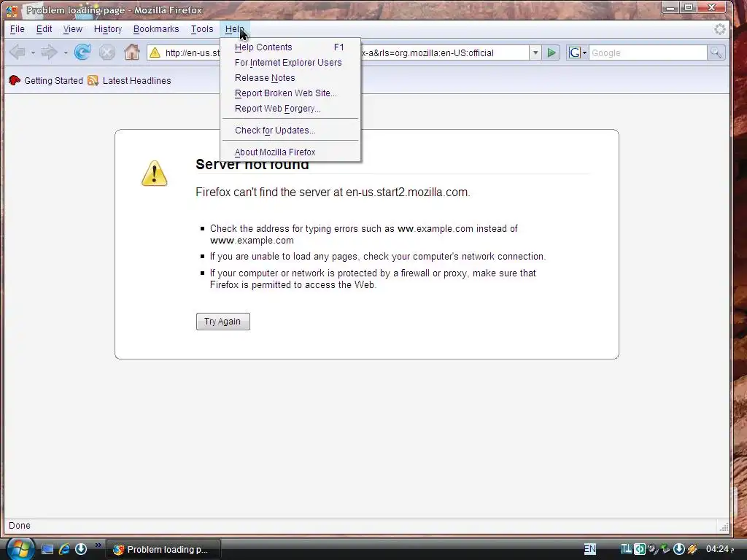This screenshot has width=747, height=560.
Task: Click the search magnifier icon
Action: point(716,52)
